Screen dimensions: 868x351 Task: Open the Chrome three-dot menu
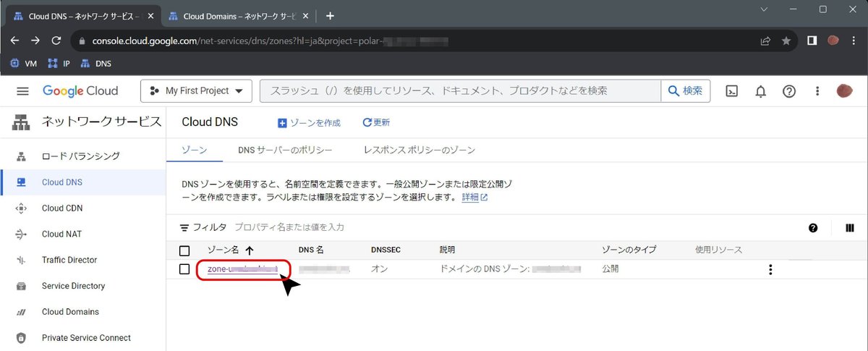854,41
